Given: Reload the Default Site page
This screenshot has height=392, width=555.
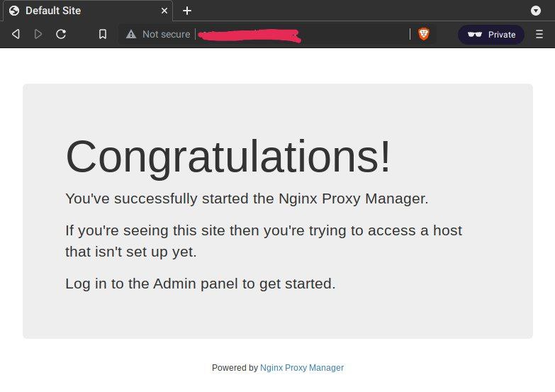Looking at the screenshot, I should (x=61, y=34).
